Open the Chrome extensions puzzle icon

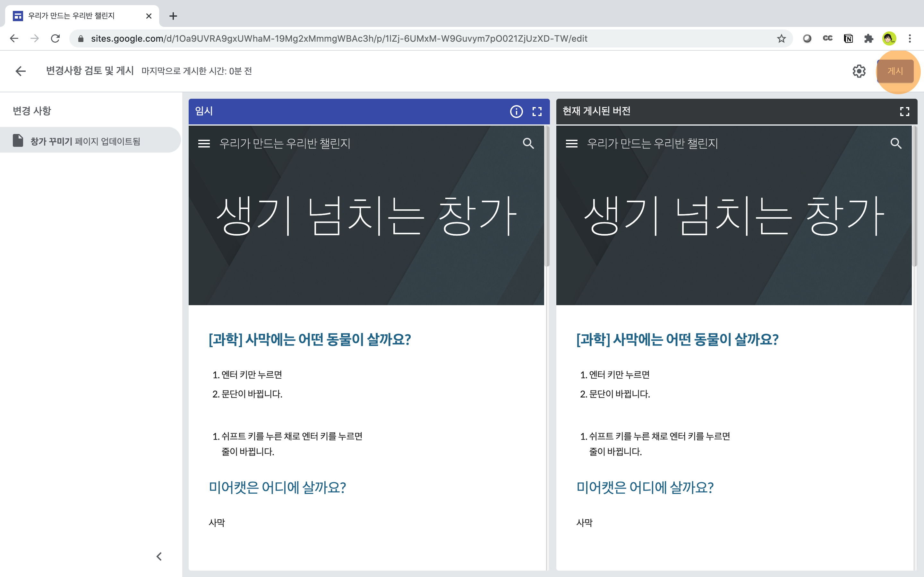click(868, 38)
